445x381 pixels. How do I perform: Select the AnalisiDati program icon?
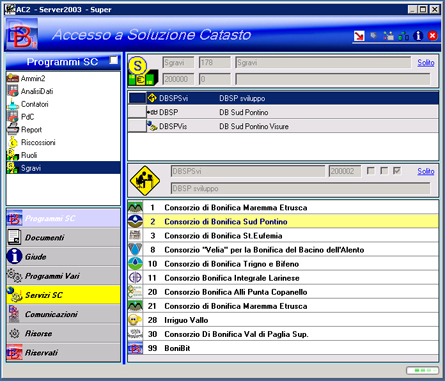(x=13, y=91)
